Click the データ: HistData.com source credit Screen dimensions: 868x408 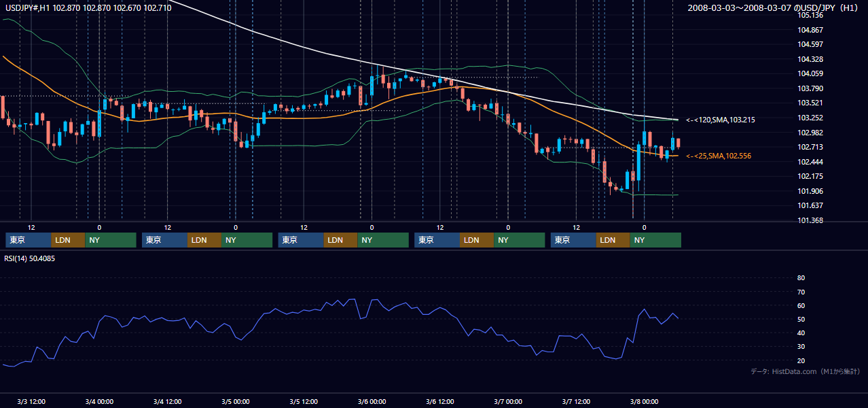806,371
